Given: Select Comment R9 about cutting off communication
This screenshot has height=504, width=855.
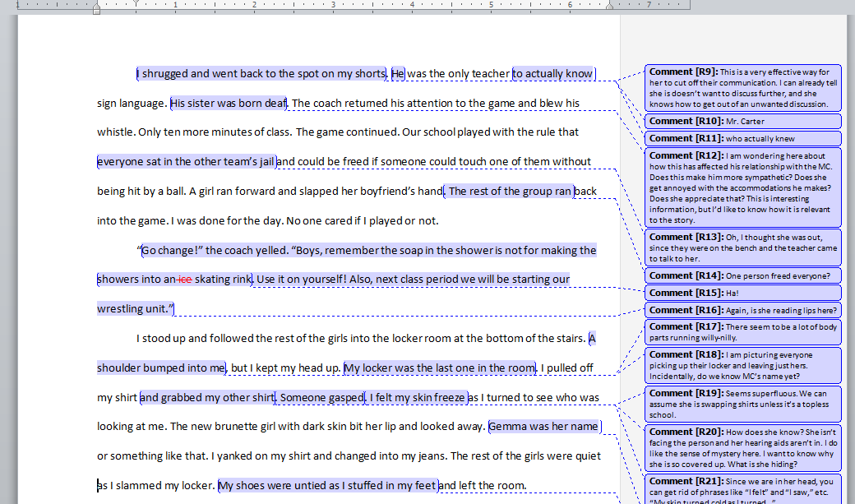Looking at the screenshot, I should pyautogui.click(x=742, y=88).
